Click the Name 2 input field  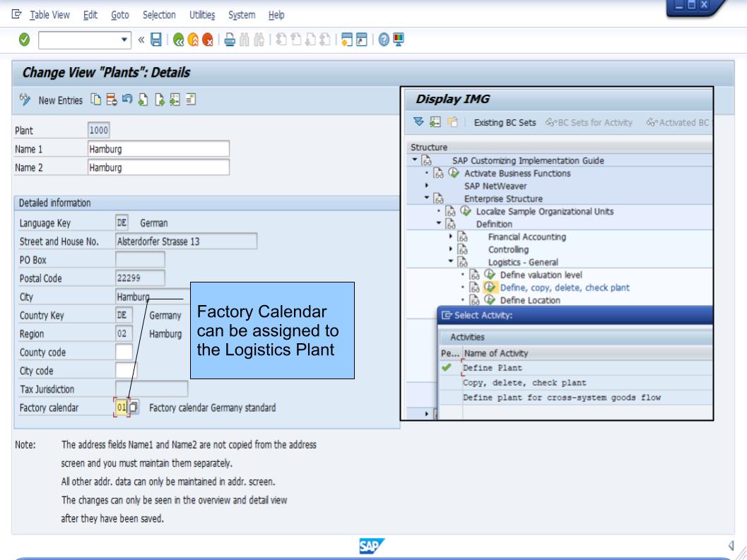point(158,167)
